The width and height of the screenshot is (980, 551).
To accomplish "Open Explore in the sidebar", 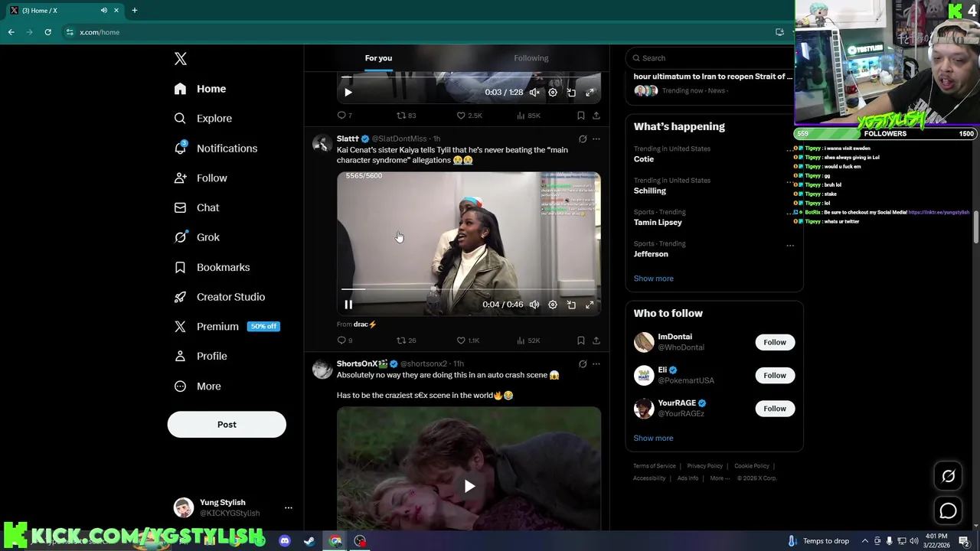I will 203,119.
